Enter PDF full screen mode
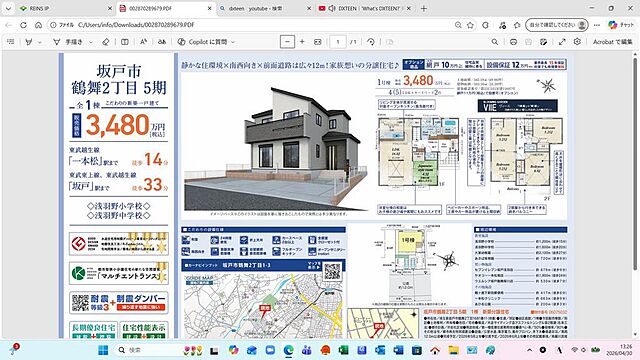 [x=562, y=42]
